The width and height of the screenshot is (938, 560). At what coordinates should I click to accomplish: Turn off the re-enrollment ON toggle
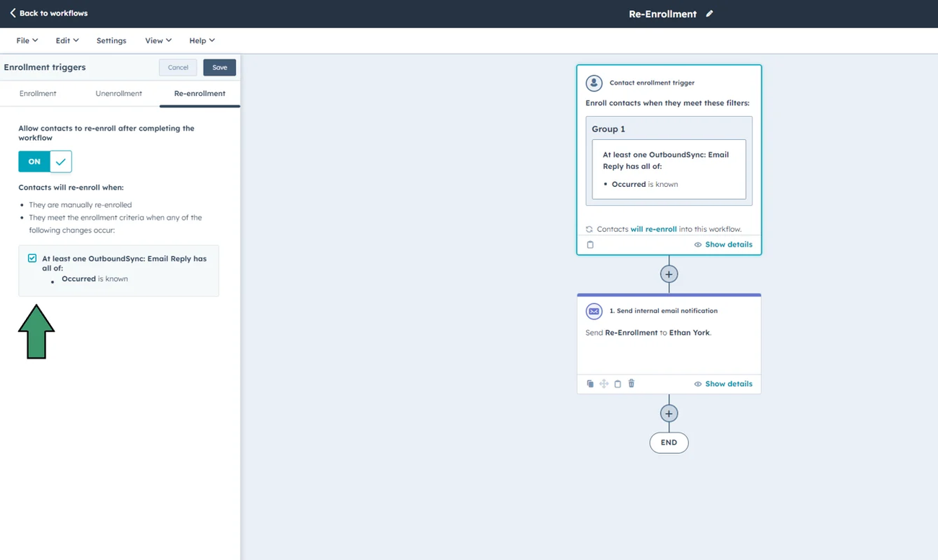33,162
